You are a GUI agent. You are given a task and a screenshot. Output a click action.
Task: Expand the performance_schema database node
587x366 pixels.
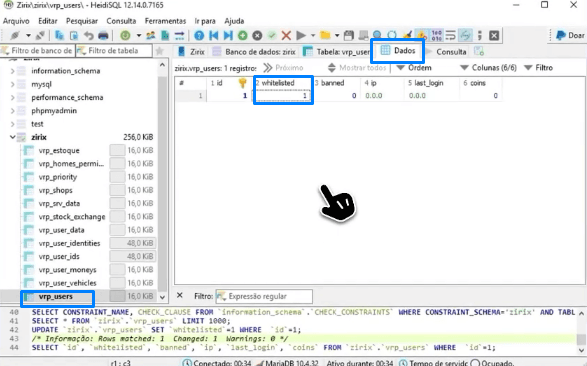[x=12, y=97]
